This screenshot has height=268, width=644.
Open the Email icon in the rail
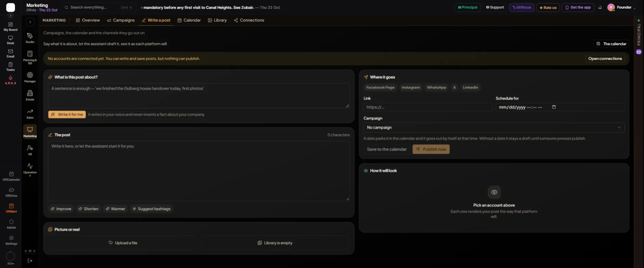coord(11,53)
